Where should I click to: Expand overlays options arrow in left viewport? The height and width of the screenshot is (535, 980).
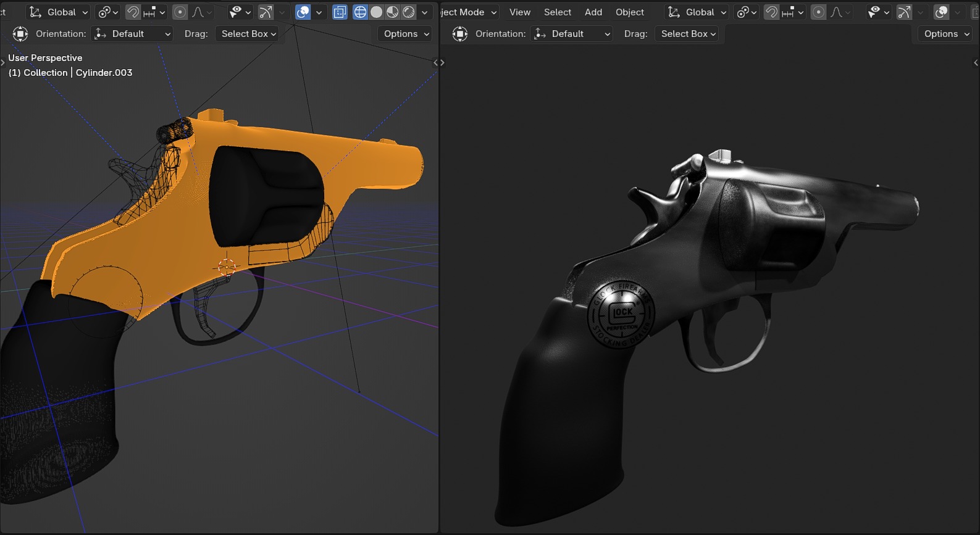coord(319,12)
